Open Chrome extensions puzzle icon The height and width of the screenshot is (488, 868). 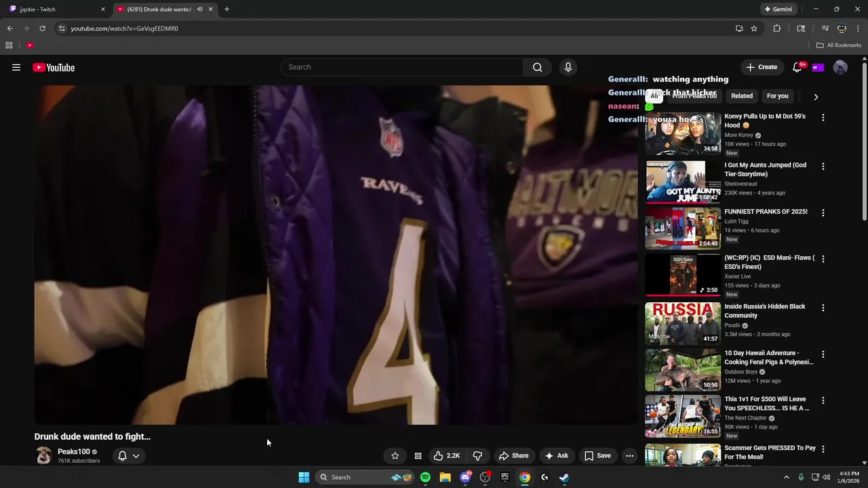pyautogui.click(x=777, y=28)
